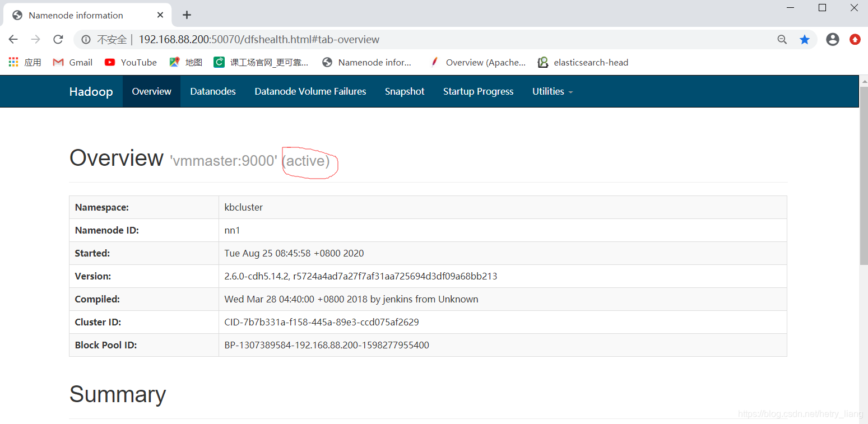Image resolution: width=868 pixels, height=424 pixels.
Task: Bookmark this page with star icon
Action: [x=805, y=39]
